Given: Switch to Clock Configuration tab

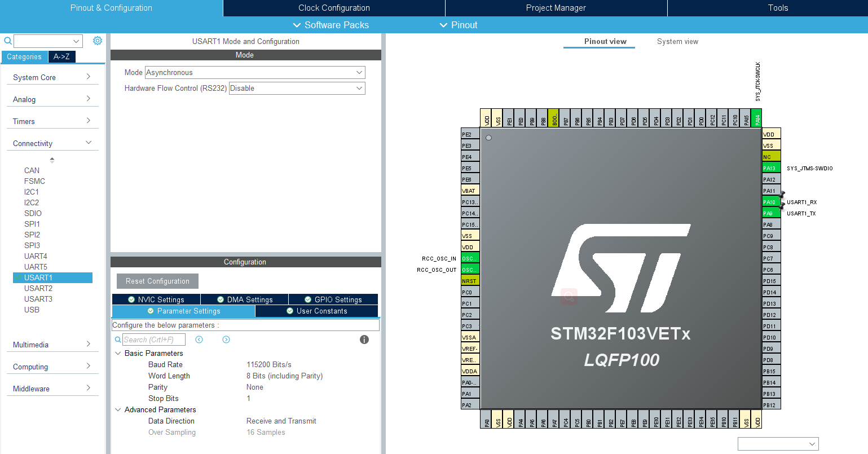Looking at the screenshot, I should [334, 8].
